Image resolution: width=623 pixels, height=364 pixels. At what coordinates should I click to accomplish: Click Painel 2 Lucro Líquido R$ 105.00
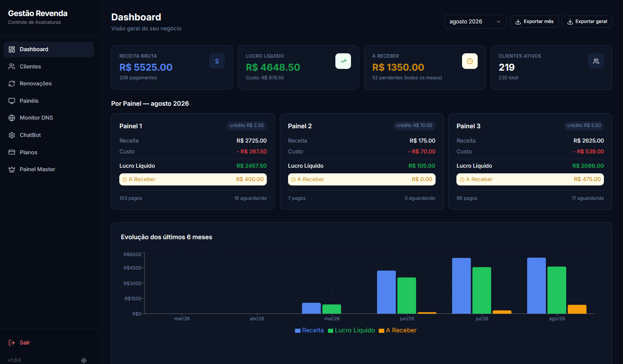[x=422, y=166]
